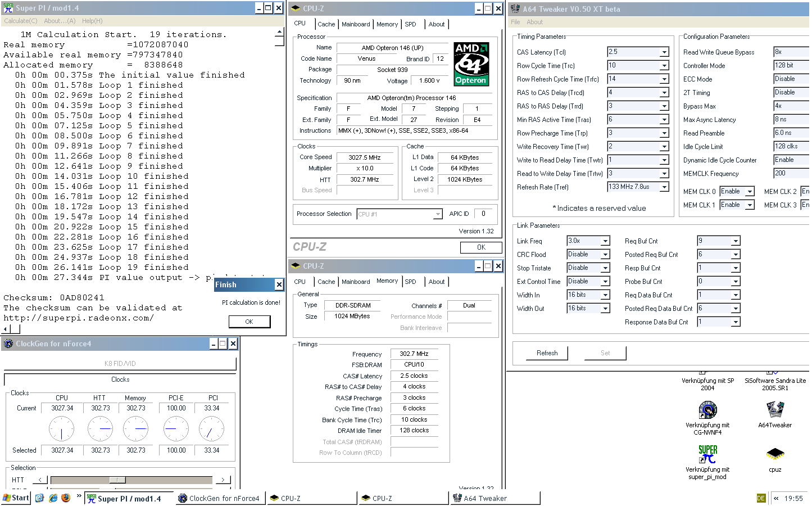The height and width of the screenshot is (506, 812).
Task: Click the HTT clock dial in ClockGen
Action: coord(101,429)
